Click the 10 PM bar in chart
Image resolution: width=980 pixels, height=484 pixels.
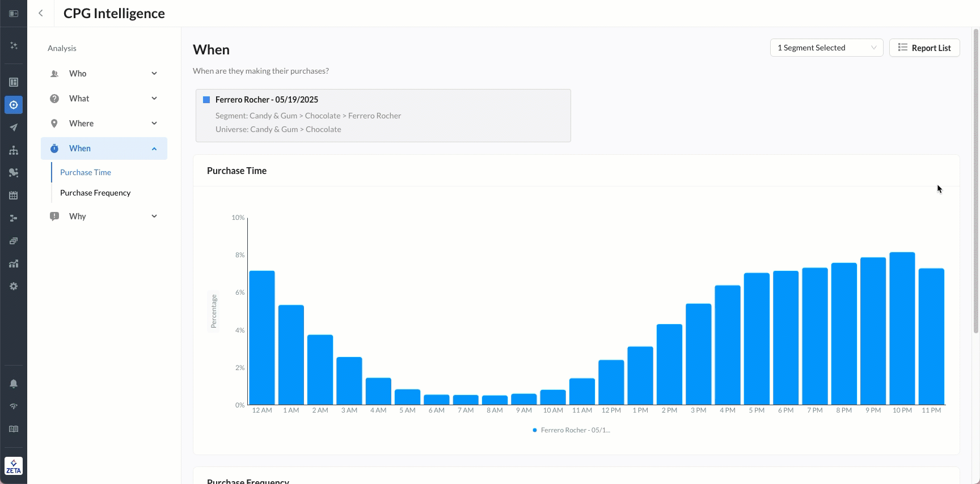point(902,329)
